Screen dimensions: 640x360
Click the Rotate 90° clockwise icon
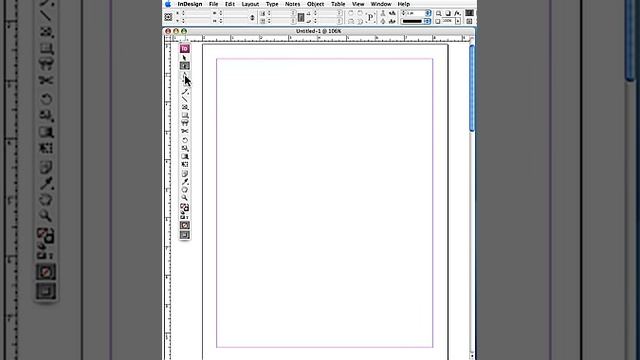tap(350, 13)
